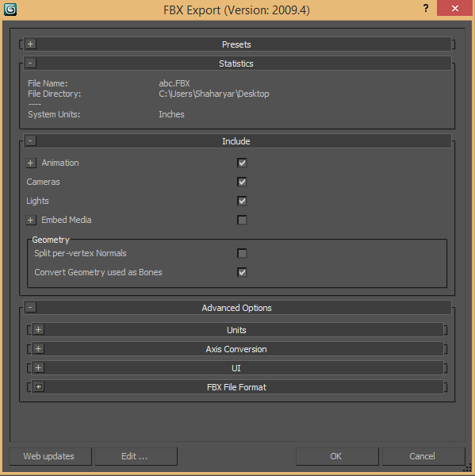Image resolution: width=475 pixels, height=476 pixels.
Task: Expand the UI rollout
Action: [39, 368]
